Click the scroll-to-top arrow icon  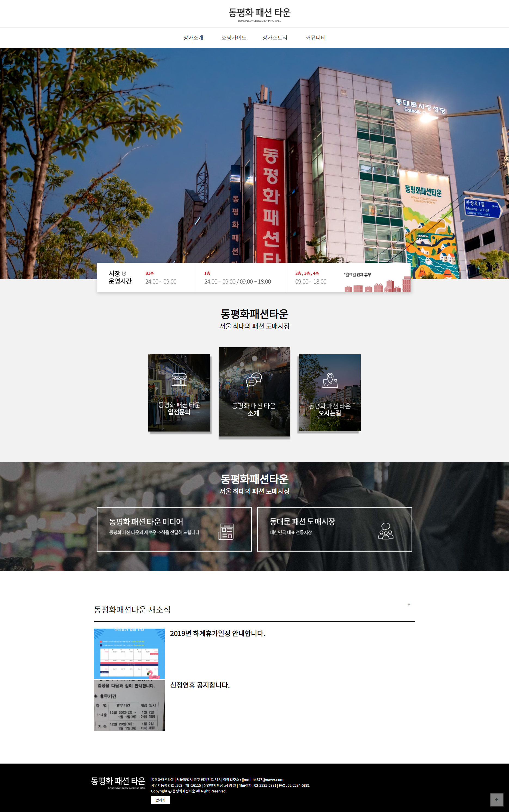tap(496, 800)
